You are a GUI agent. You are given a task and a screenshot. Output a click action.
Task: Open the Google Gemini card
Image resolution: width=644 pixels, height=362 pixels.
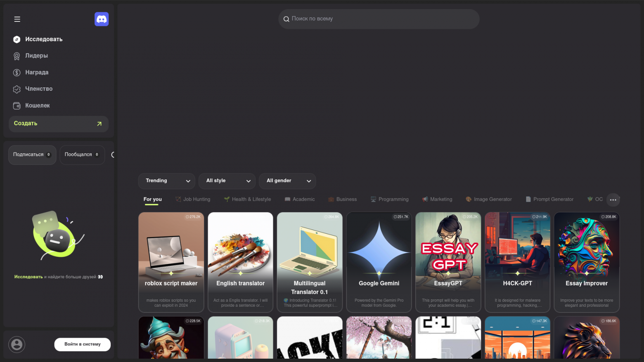coord(379,262)
